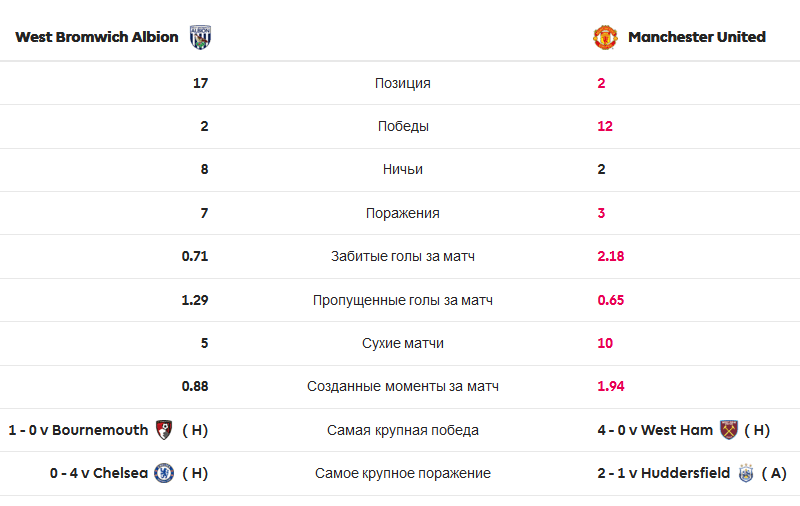Open the Manchester United team name link
The width and height of the screenshot is (800, 506).
point(697,37)
